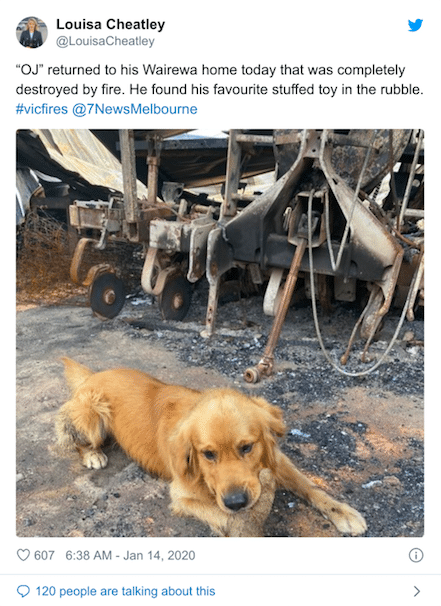Click the burnt machinery in the photo

click(x=247, y=232)
